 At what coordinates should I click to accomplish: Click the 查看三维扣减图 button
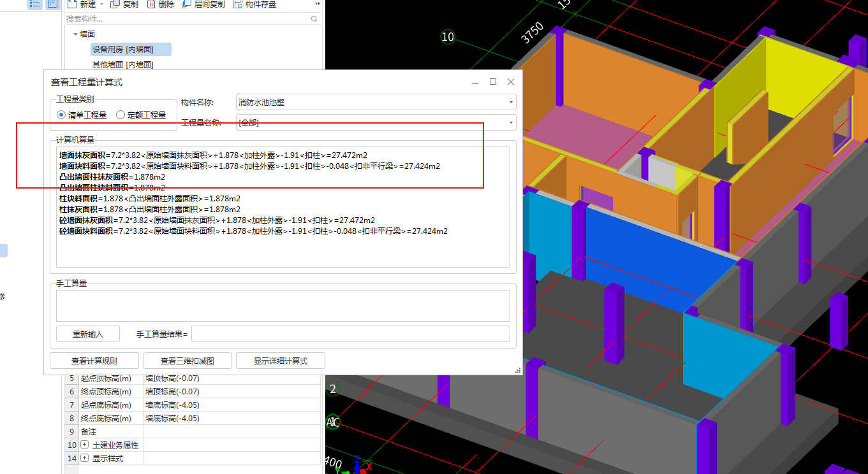click(187, 361)
